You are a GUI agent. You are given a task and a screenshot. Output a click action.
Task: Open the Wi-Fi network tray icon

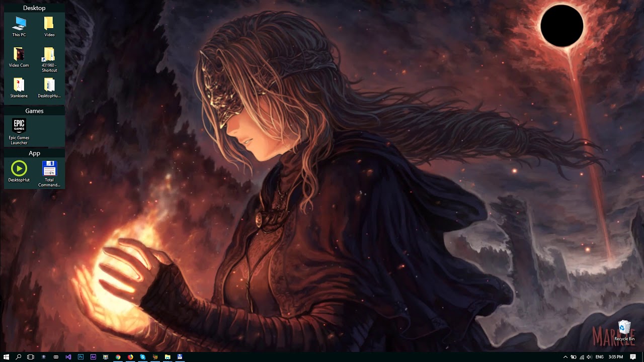582,357
